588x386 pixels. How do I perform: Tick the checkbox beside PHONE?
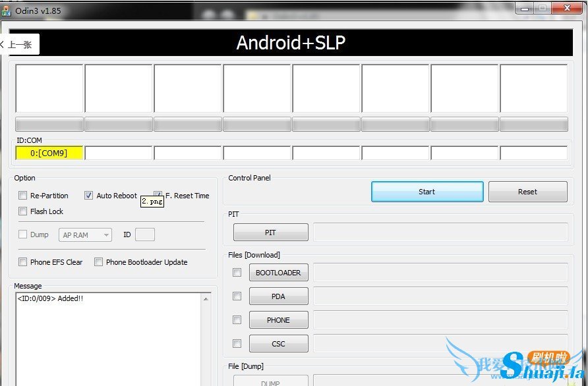[x=237, y=319]
